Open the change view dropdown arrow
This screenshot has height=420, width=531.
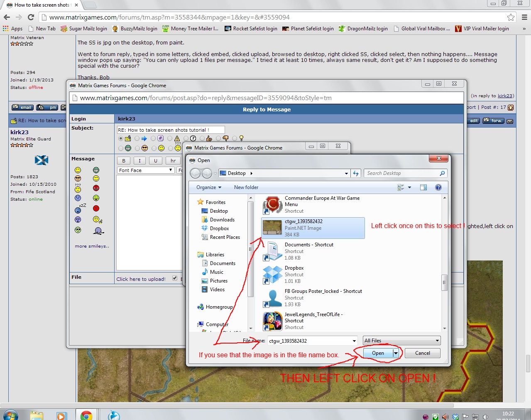click(409, 187)
